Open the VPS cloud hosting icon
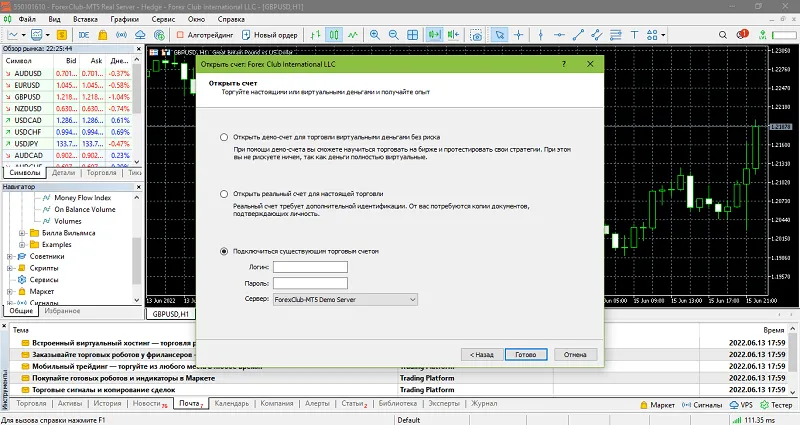This screenshot has width=800, height=425. (x=140, y=35)
